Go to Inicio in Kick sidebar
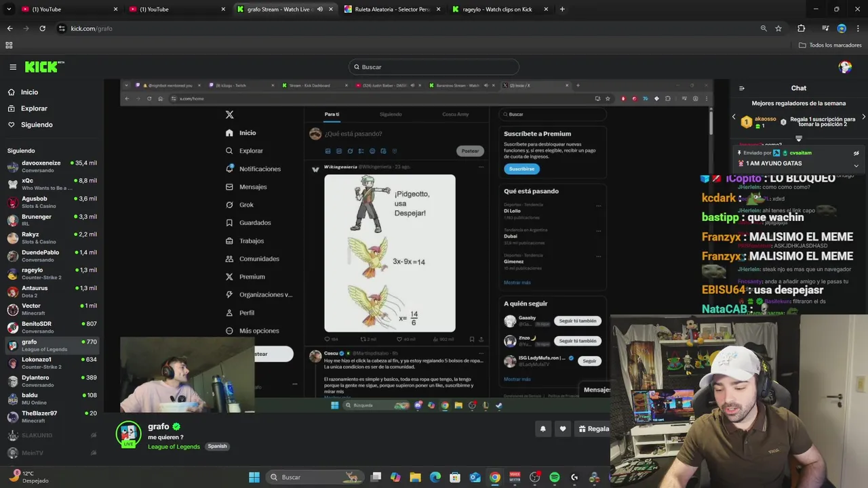The height and width of the screenshot is (488, 868). (29, 92)
